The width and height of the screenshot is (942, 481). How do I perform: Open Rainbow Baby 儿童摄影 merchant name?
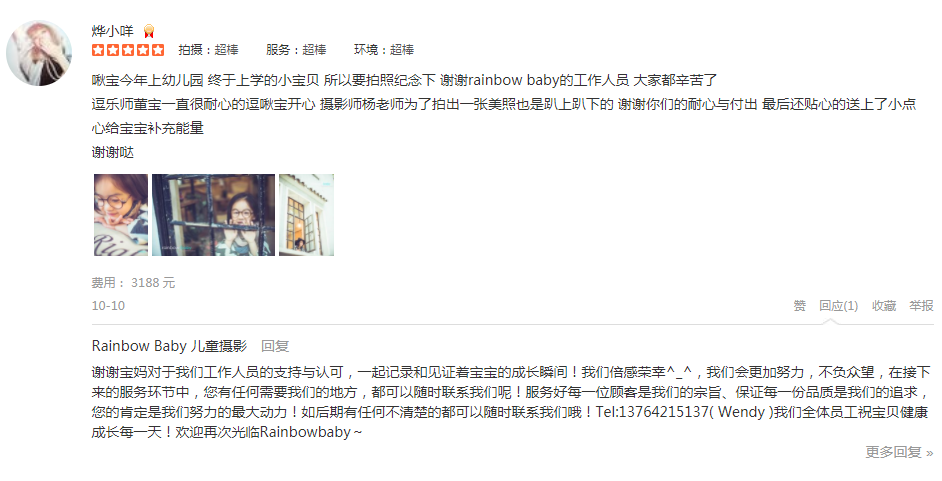[169, 346]
